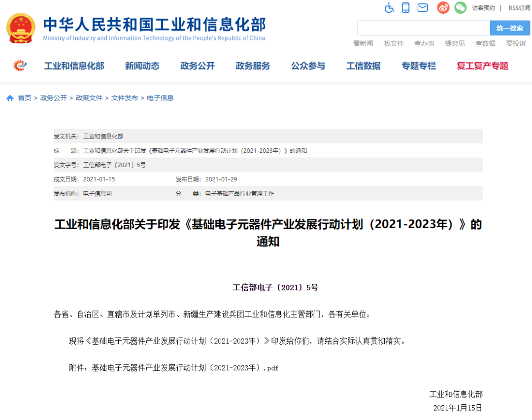Viewport: 532px width, 420px height.
Task: Open the mobile version icon
Action: [x=405, y=8]
